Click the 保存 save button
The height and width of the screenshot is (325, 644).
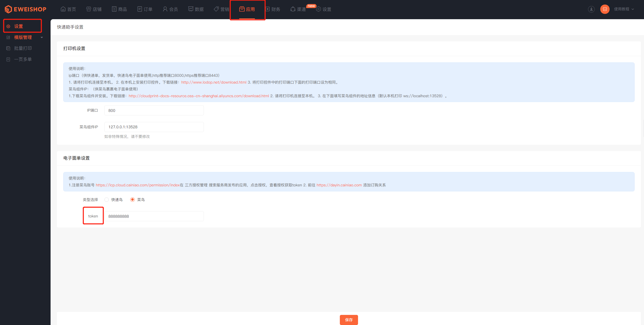tap(349, 320)
